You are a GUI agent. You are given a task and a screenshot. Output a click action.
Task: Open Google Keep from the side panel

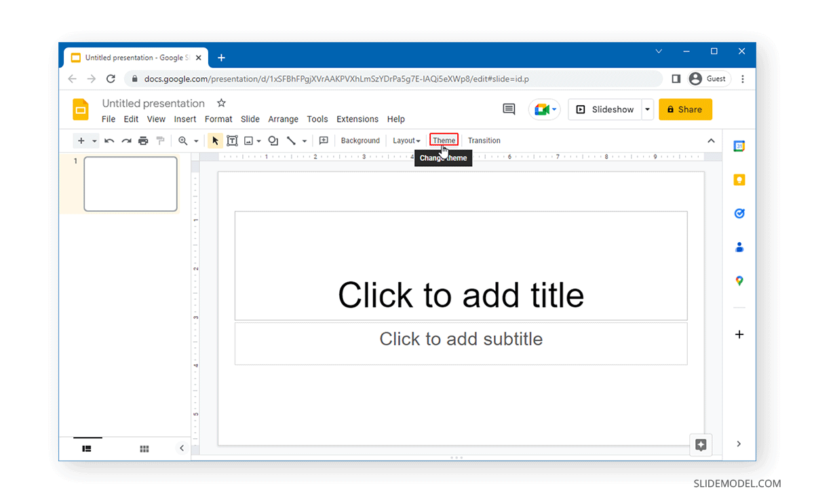click(x=739, y=179)
